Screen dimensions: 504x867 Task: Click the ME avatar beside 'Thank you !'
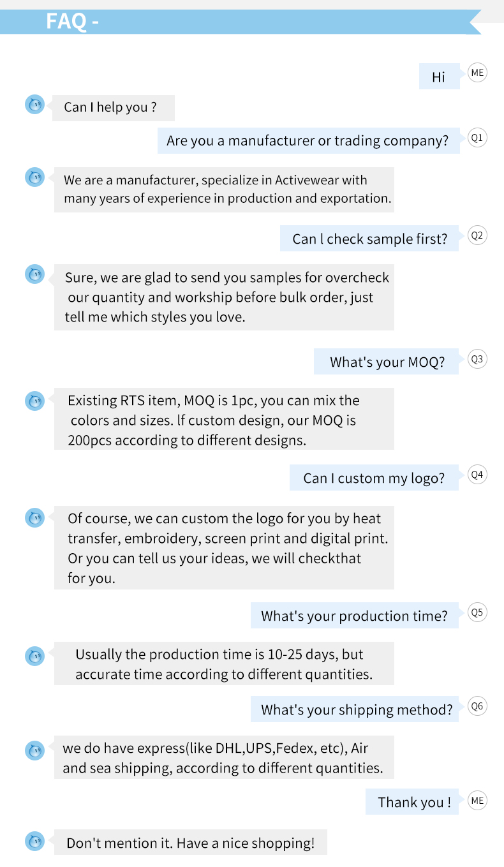click(x=477, y=801)
